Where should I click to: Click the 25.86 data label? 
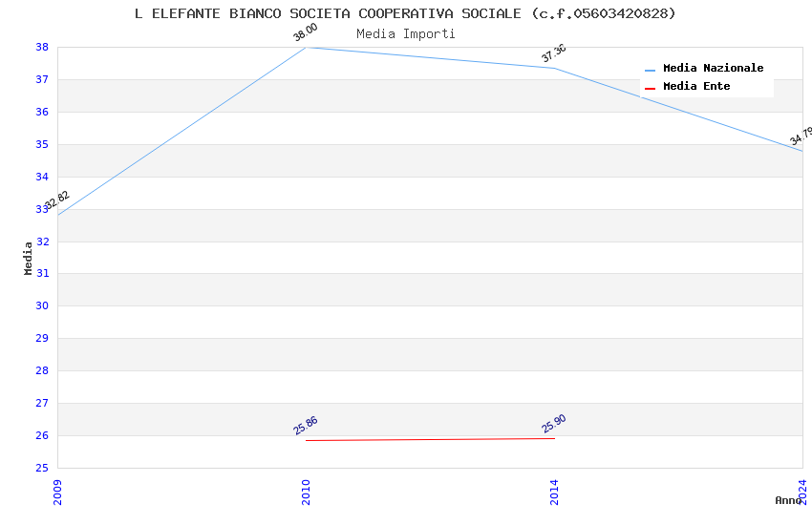pos(305,425)
